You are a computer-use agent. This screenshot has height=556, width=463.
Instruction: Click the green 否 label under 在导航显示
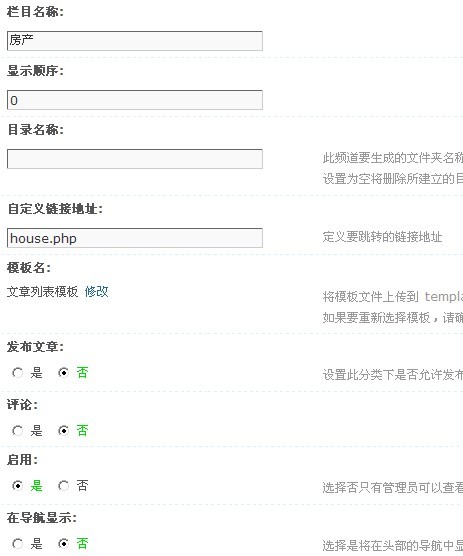(82, 544)
